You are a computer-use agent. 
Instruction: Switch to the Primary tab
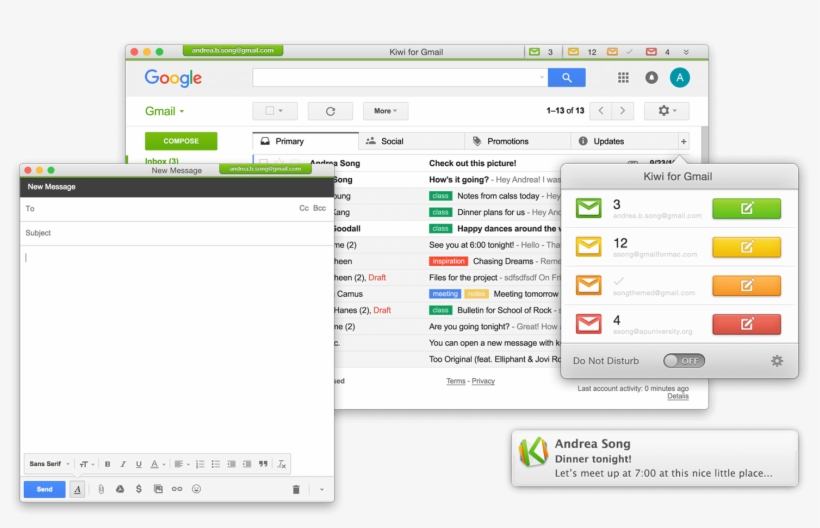click(305, 141)
